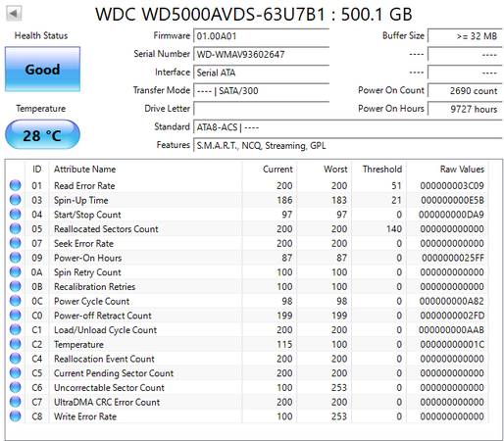Click status orb for Write Error Rate
Viewport: 504px width, 441px height.
15,416
